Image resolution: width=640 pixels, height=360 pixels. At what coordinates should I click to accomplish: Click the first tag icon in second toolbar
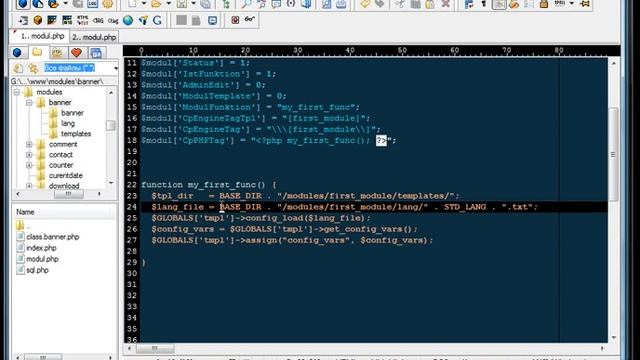98,20
